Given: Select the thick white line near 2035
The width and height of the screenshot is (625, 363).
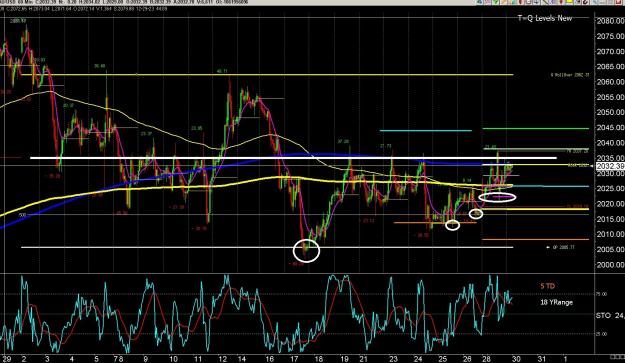Looking at the screenshot, I should coord(293,158).
